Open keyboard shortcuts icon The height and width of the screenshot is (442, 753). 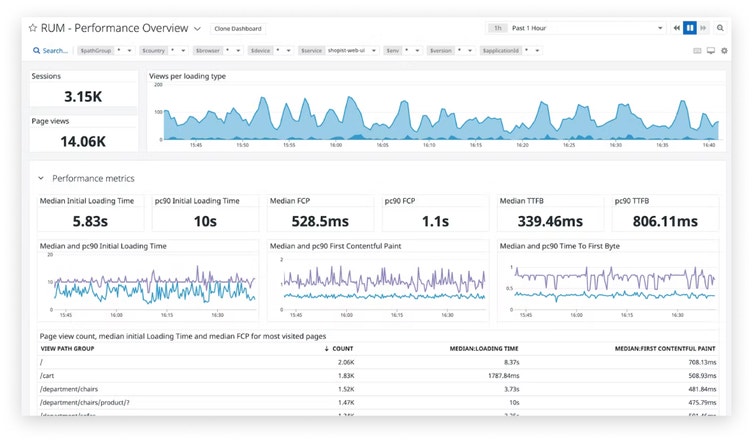(x=697, y=50)
